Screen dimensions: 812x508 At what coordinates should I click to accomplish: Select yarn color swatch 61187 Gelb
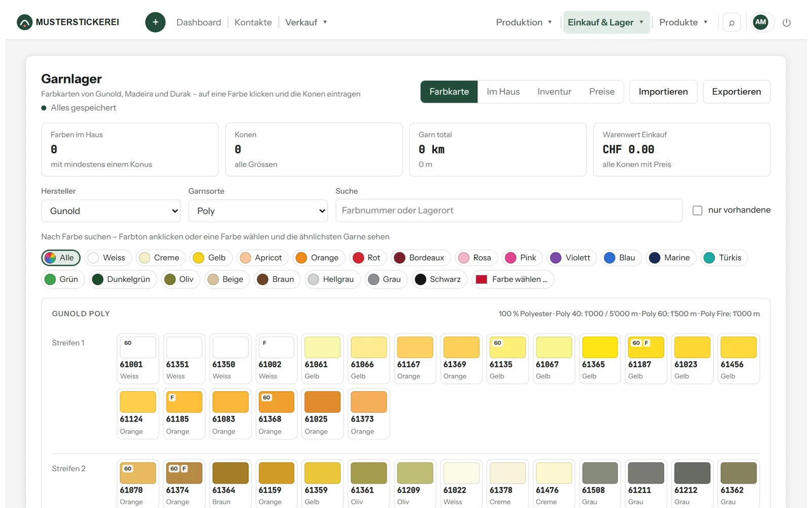[646, 359]
